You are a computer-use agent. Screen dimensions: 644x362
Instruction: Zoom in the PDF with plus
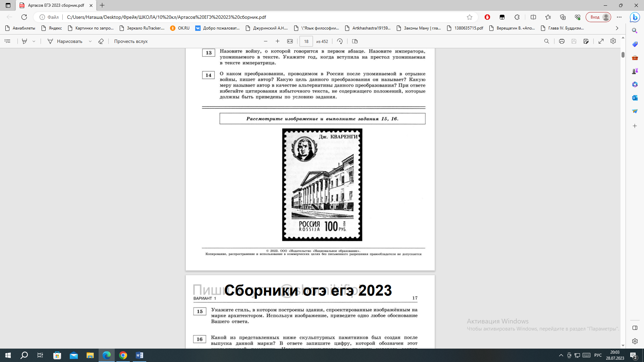click(x=277, y=41)
